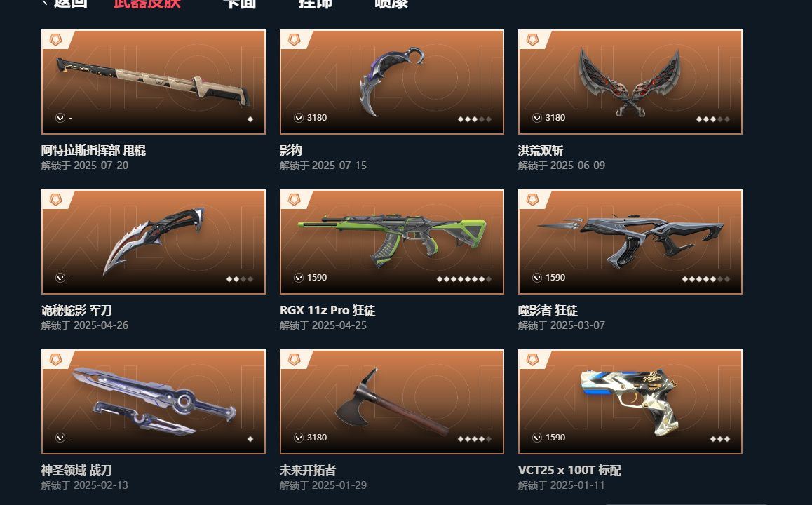This screenshot has height=505, width=812.
Task: Click the level diamonds on RGX 11z Pro
Action: (x=464, y=279)
